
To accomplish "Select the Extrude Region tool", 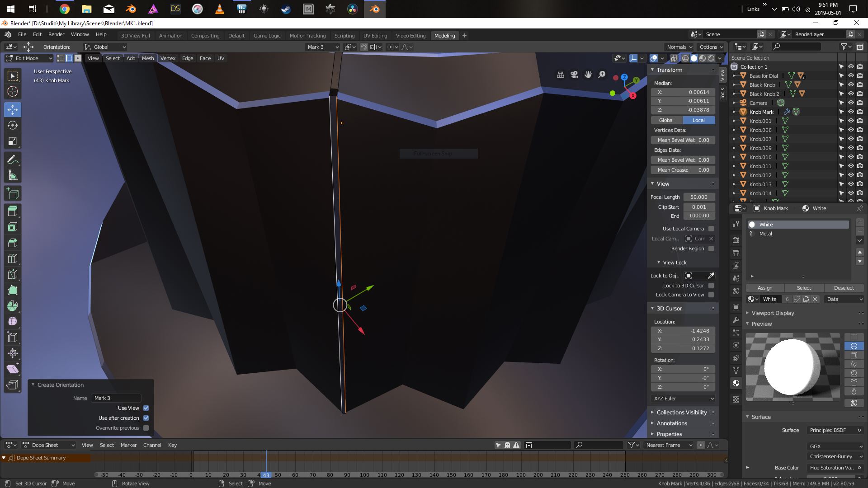I will 13,211.
